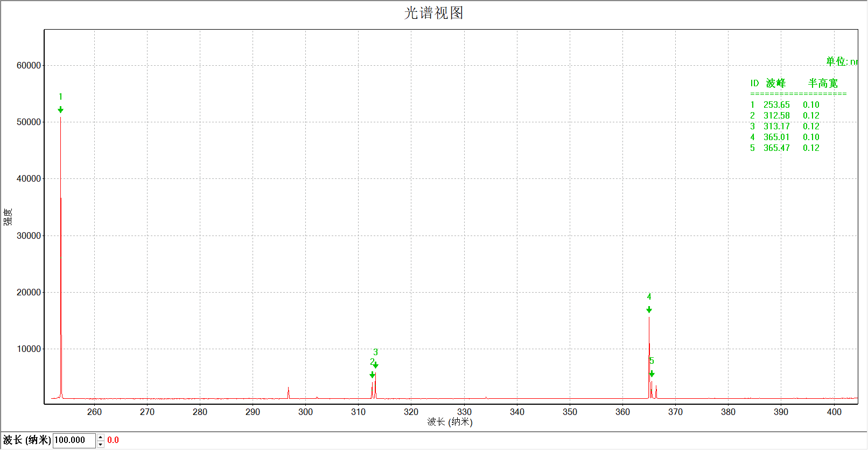Select peak table value 253.65
Screen dimensions: 868x450
[776, 105]
